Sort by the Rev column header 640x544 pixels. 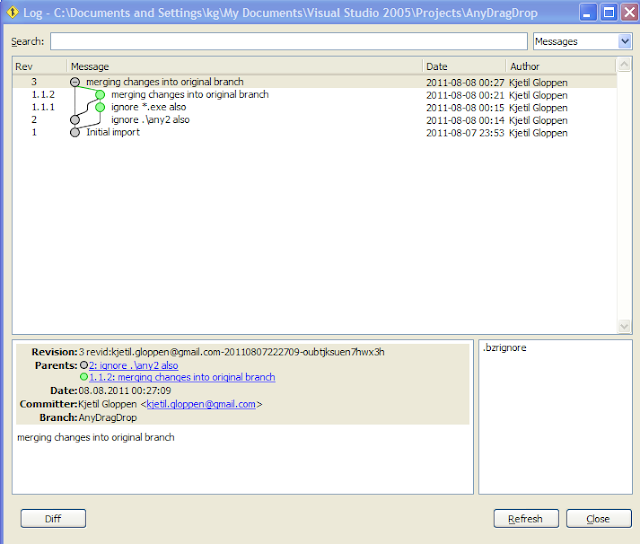pyautogui.click(x=40, y=66)
